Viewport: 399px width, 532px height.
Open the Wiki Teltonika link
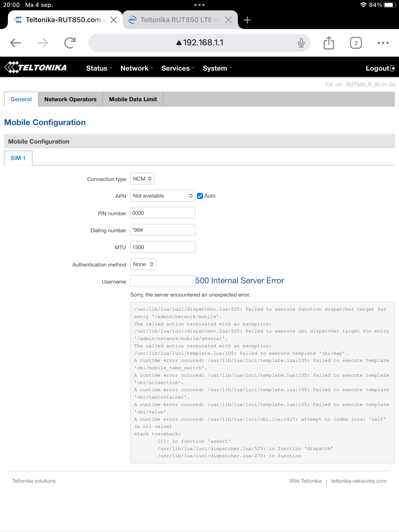pyautogui.click(x=305, y=481)
